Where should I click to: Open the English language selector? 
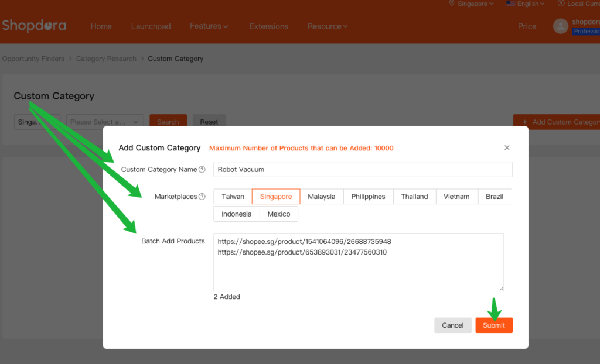[525, 4]
